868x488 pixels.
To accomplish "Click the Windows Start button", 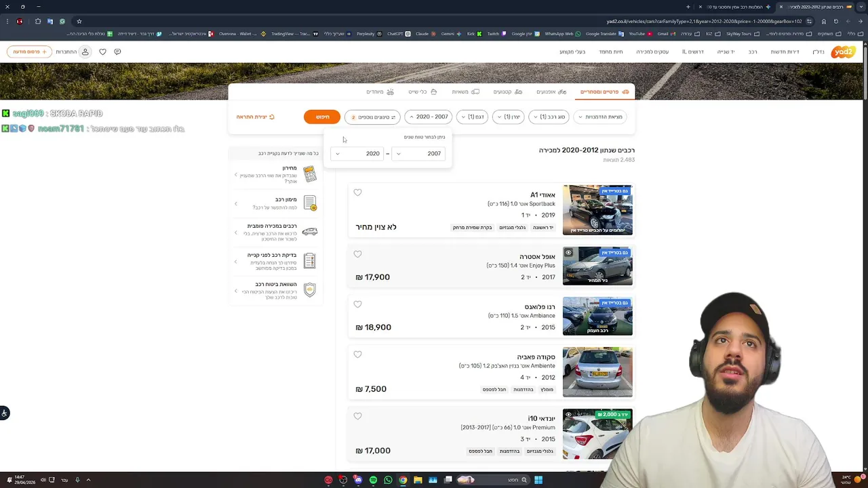I will click(x=538, y=480).
